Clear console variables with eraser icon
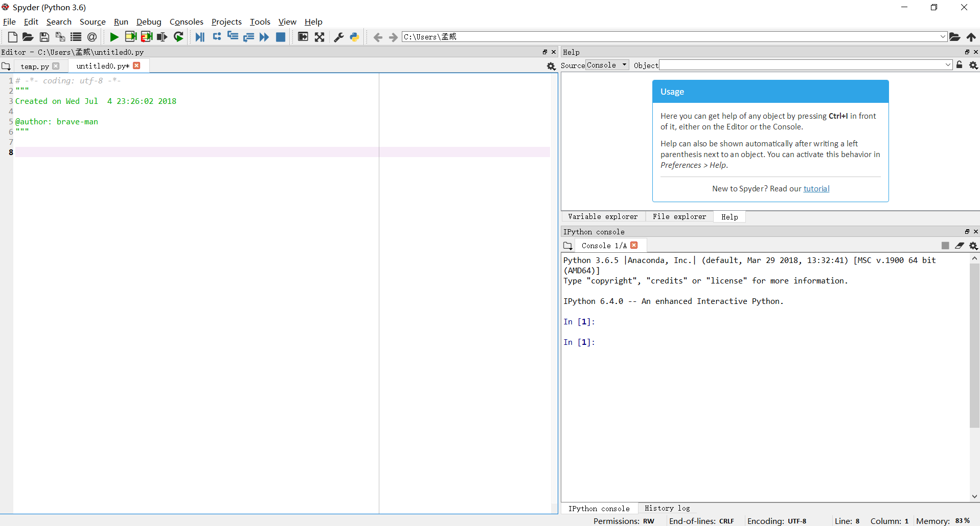The height and width of the screenshot is (526, 980). (x=960, y=246)
